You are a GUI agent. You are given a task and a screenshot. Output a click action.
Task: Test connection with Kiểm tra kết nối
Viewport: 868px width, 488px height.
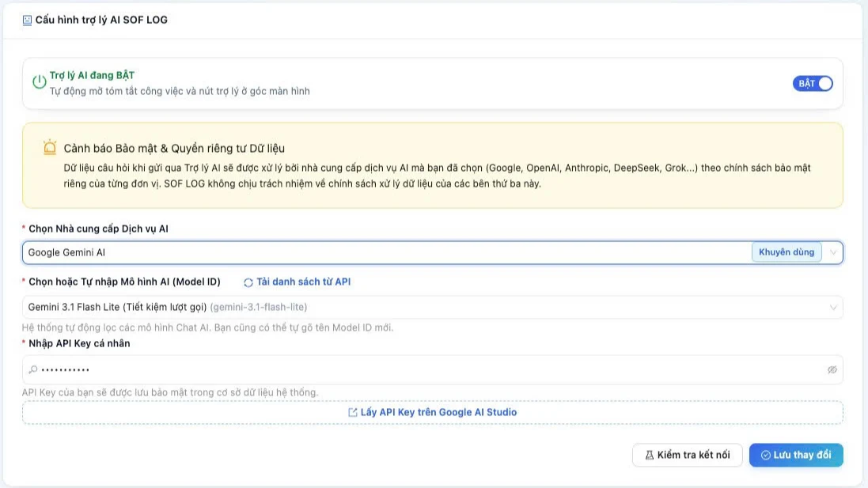click(687, 456)
